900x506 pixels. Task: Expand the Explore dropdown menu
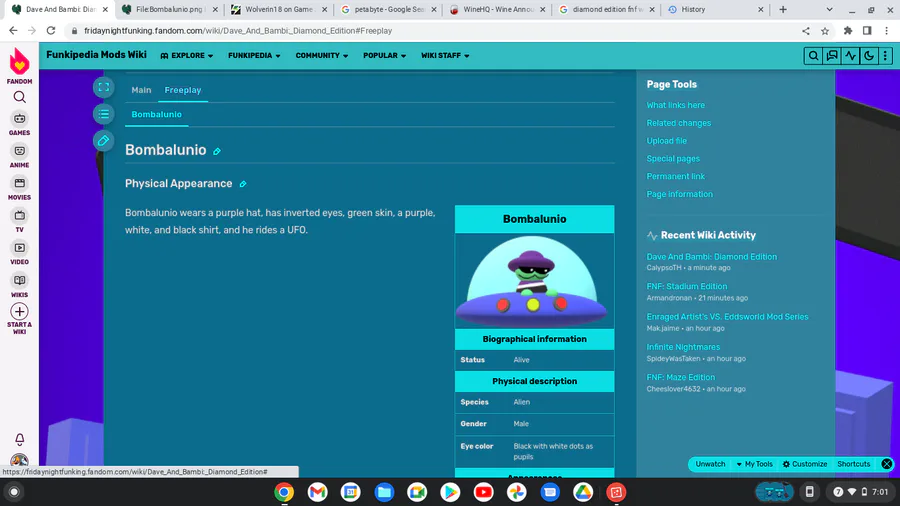187,56
